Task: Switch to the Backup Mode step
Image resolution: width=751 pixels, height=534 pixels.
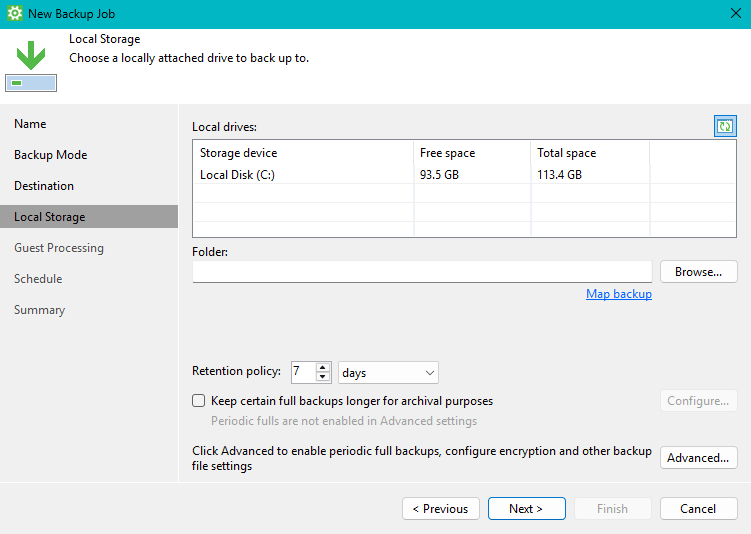Action: 51,155
